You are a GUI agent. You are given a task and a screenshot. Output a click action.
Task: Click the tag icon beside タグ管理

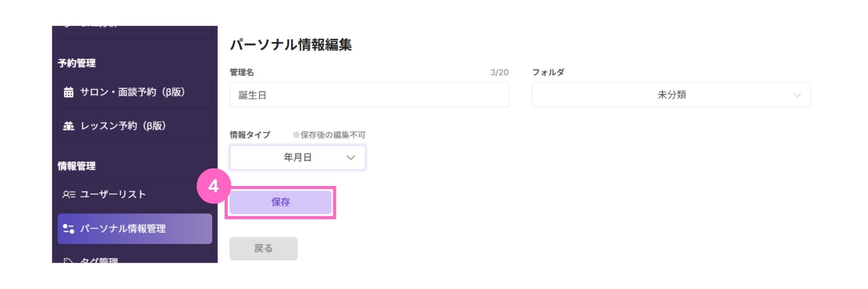(68, 261)
